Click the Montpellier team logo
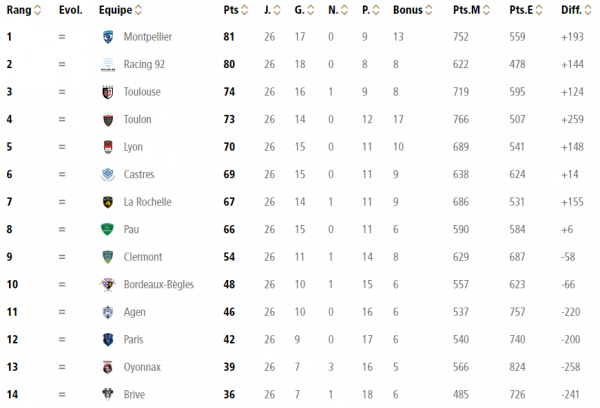 (108, 37)
